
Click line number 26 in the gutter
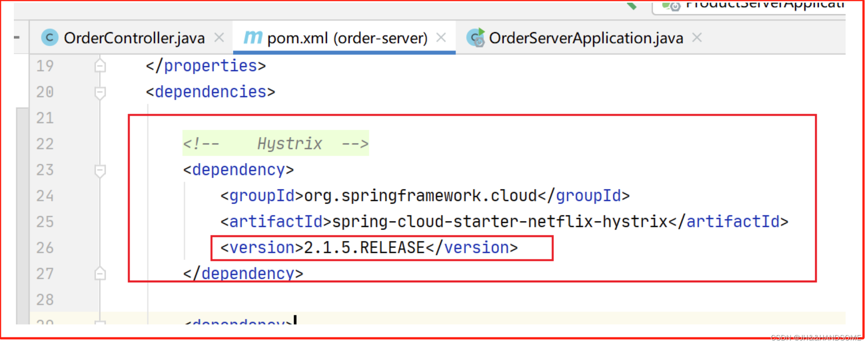coord(45,247)
